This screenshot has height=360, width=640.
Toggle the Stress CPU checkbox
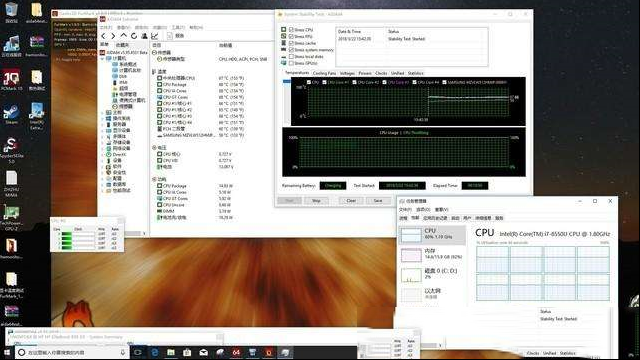pyautogui.click(x=291, y=30)
